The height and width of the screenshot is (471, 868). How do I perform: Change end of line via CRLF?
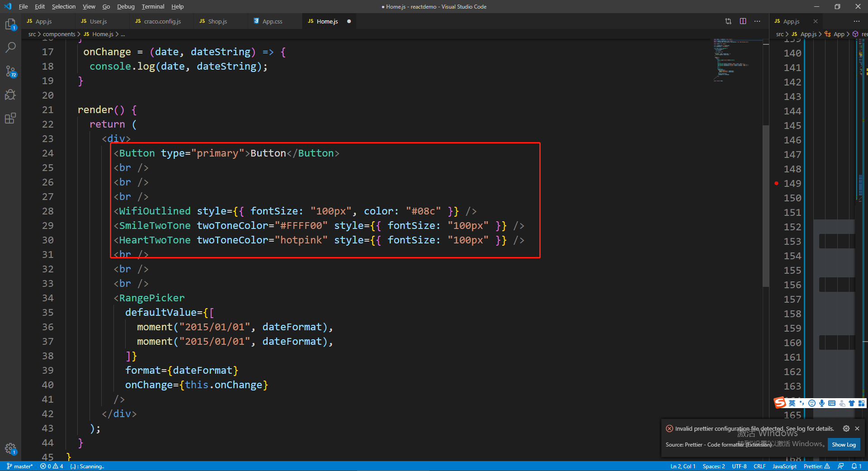point(759,466)
